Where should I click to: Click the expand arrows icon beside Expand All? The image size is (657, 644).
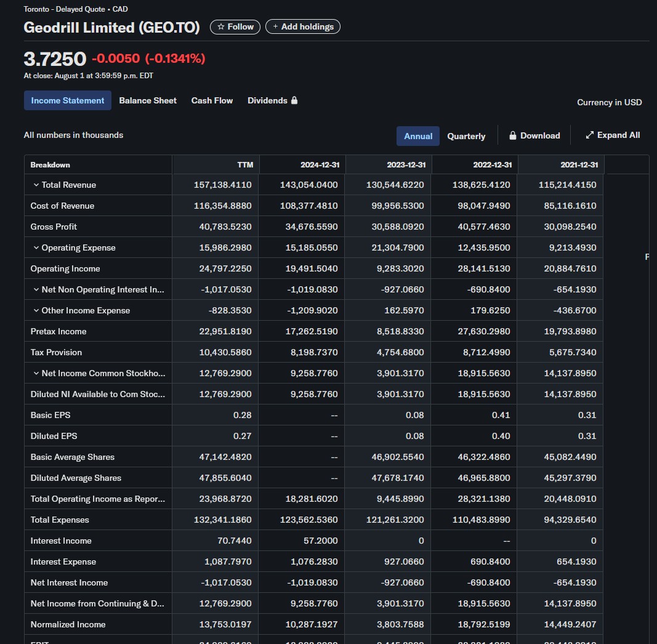coord(589,135)
